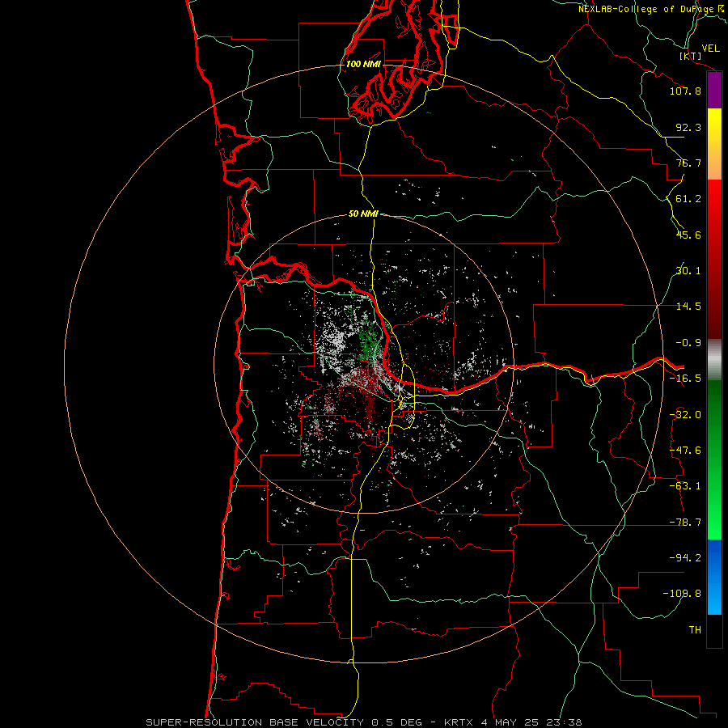Click the -63.1 velocity scale value
This screenshot has width=728, height=728.
coord(685,486)
